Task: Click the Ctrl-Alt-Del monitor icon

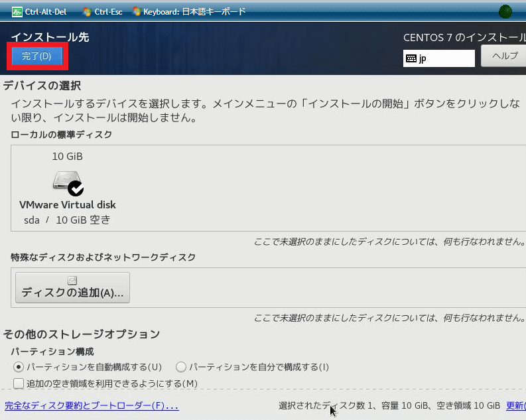Action: (x=17, y=12)
